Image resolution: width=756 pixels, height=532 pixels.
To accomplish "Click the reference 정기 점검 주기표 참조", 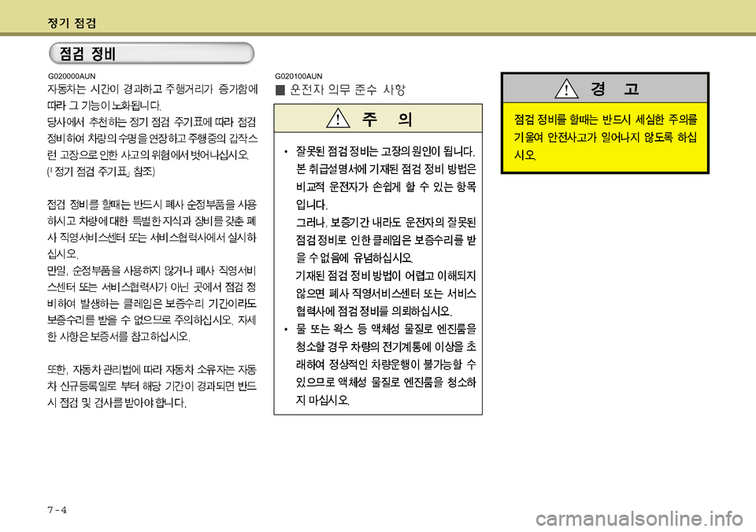I will pyautogui.click(x=101, y=172).
